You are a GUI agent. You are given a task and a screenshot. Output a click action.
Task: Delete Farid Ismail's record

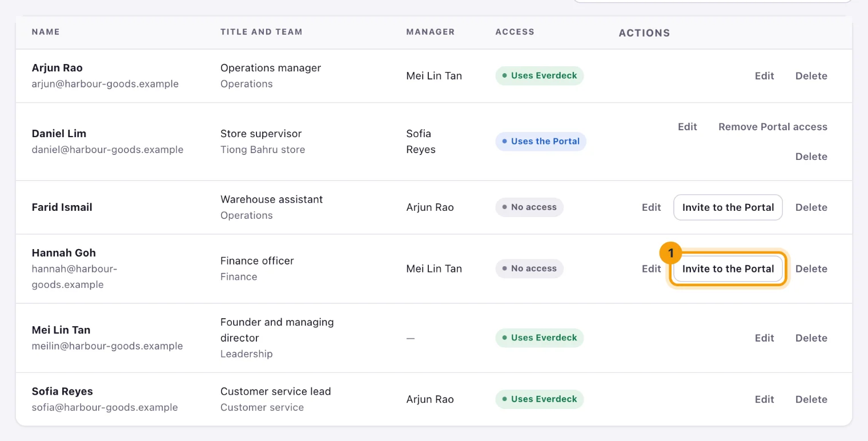[811, 207]
